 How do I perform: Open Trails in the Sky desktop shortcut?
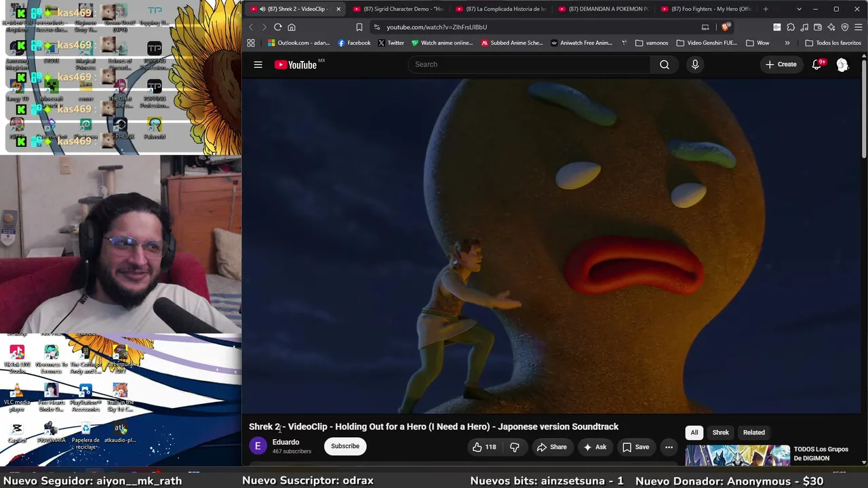(120, 397)
